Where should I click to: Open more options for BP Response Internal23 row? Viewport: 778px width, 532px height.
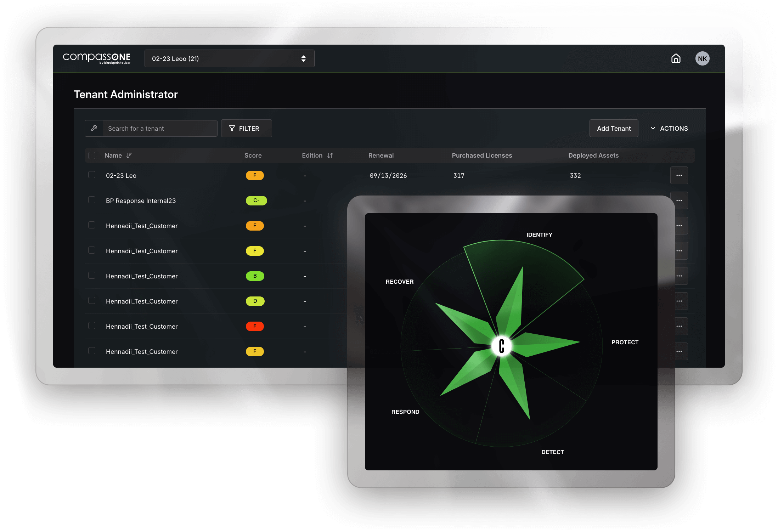click(x=679, y=200)
